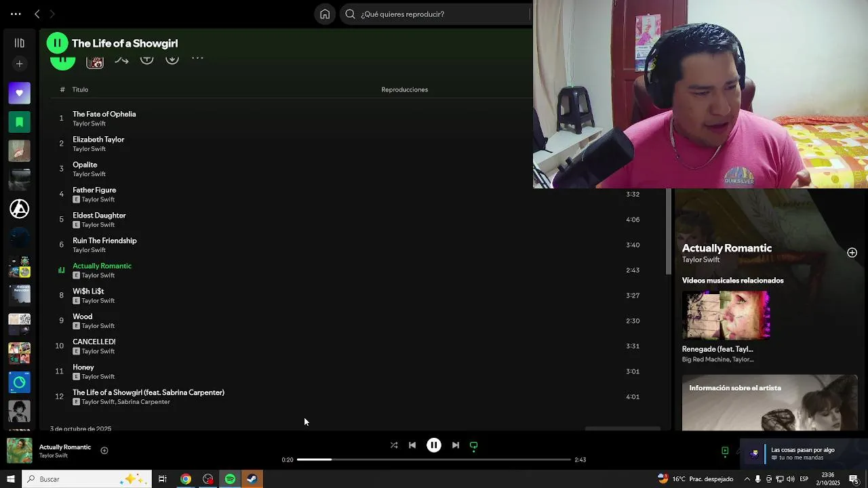Go to Spotify Home icon
Image resolution: width=868 pixels, height=488 pixels.
click(x=325, y=14)
